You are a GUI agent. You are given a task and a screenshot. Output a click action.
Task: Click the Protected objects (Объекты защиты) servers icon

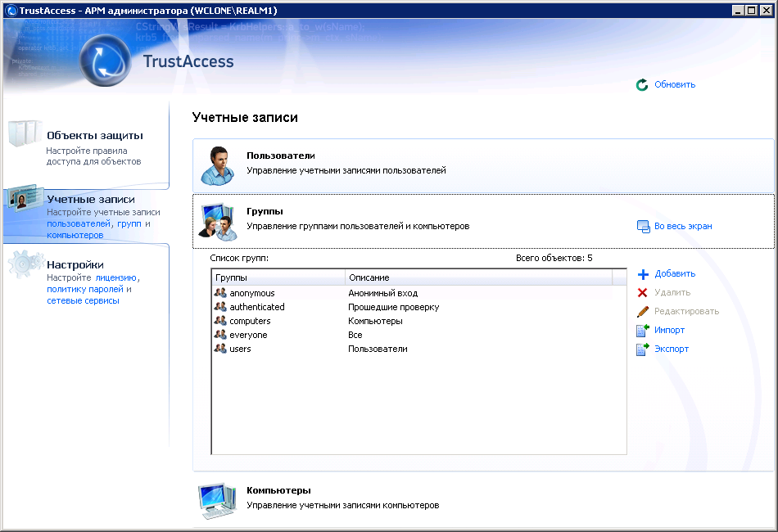click(25, 135)
